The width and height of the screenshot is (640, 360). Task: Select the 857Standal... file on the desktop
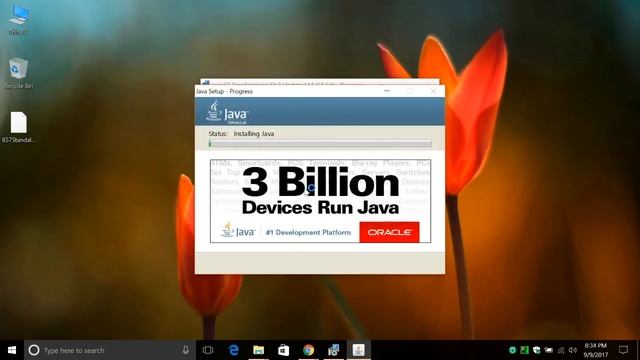point(18,127)
